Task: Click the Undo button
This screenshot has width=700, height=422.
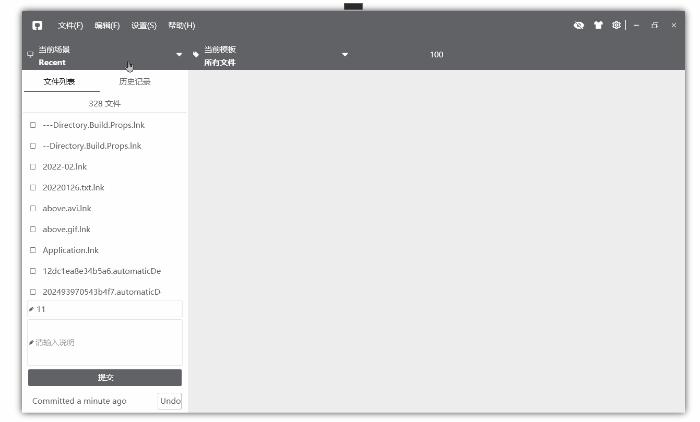Action: tap(170, 401)
